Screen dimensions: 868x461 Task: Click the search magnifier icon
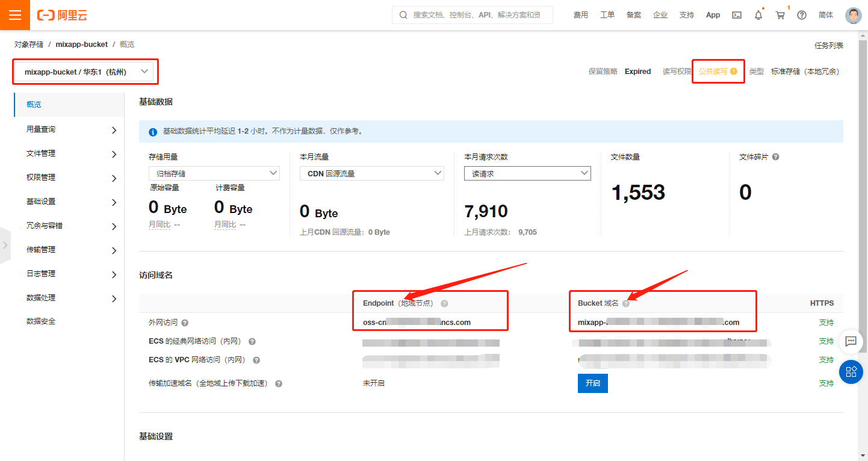coord(403,15)
